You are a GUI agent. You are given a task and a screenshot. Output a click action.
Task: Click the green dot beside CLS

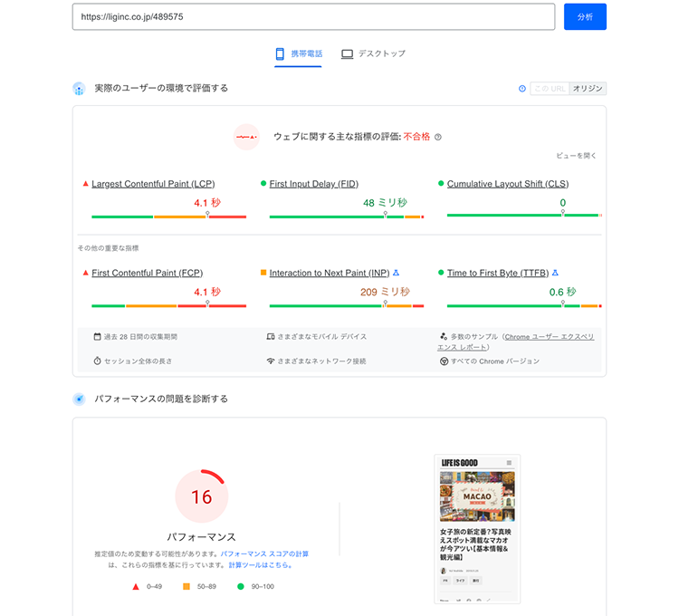pyautogui.click(x=441, y=183)
